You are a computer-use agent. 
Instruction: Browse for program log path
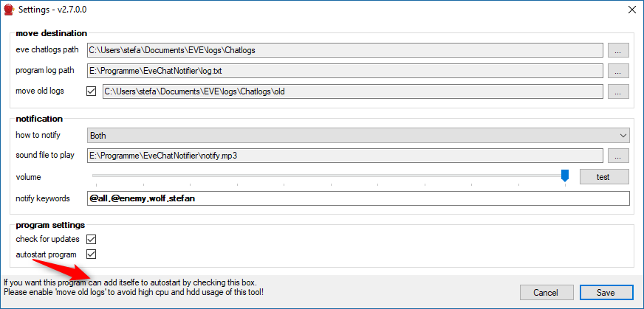tap(618, 71)
